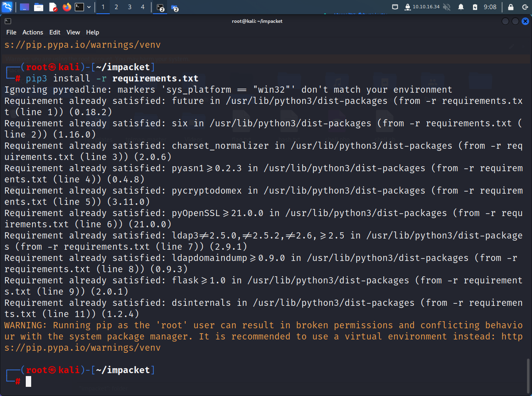Click the 9:08 clock

tap(490, 7)
